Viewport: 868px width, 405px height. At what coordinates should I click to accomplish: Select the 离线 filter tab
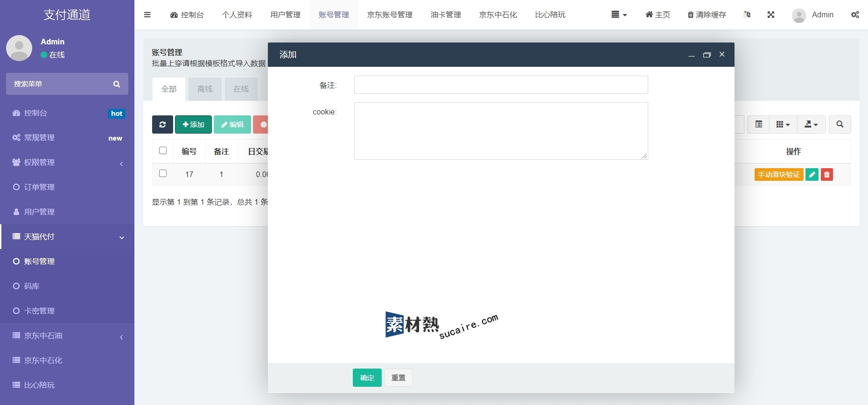205,89
